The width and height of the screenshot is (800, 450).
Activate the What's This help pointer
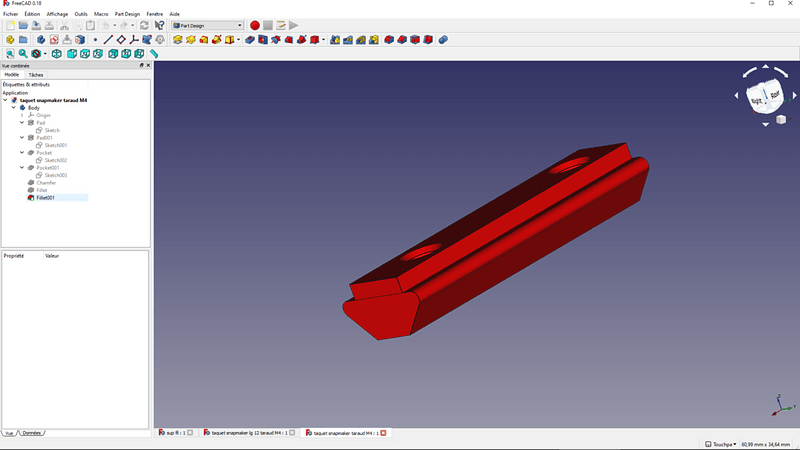click(x=159, y=26)
